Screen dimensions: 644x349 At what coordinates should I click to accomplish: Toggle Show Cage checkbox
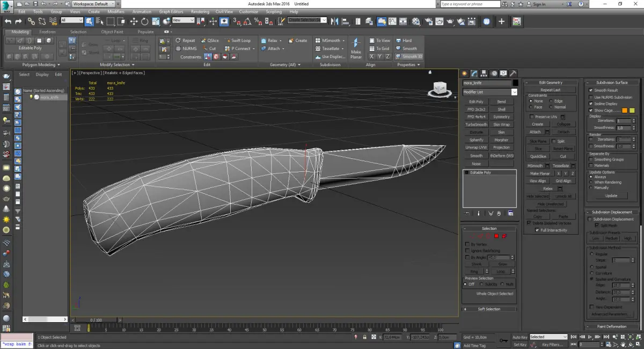[x=591, y=110]
